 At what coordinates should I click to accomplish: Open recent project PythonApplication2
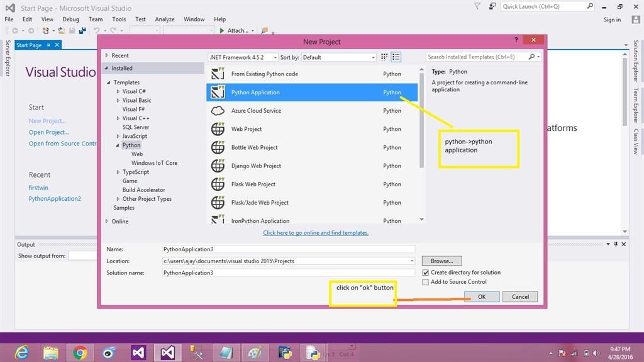tap(55, 198)
